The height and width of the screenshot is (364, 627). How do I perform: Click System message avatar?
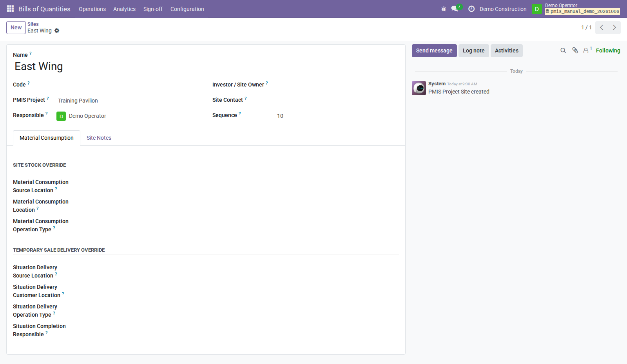(x=419, y=88)
